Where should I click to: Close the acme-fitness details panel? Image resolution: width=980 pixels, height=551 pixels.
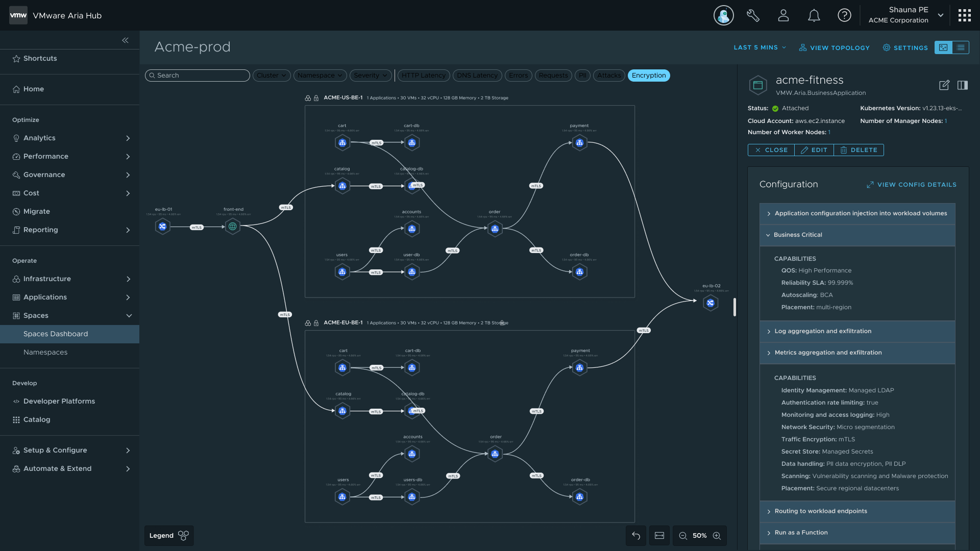click(x=771, y=150)
